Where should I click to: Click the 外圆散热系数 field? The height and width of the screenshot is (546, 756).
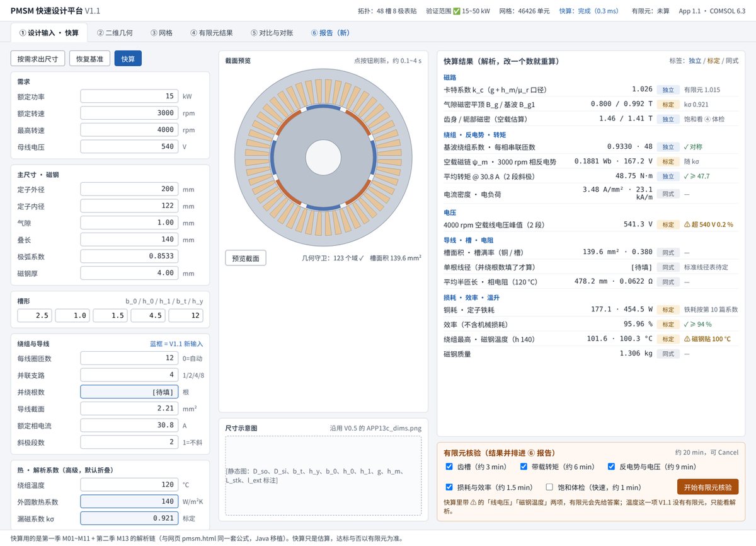[x=130, y=502]
